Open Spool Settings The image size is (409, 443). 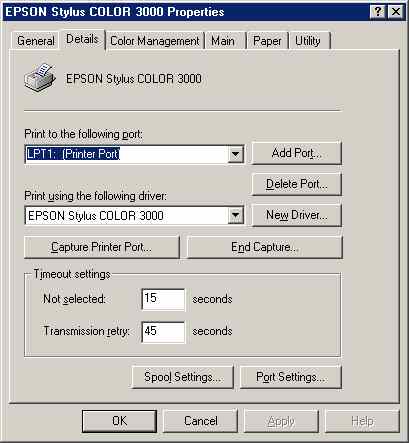[x=183, y=377]
